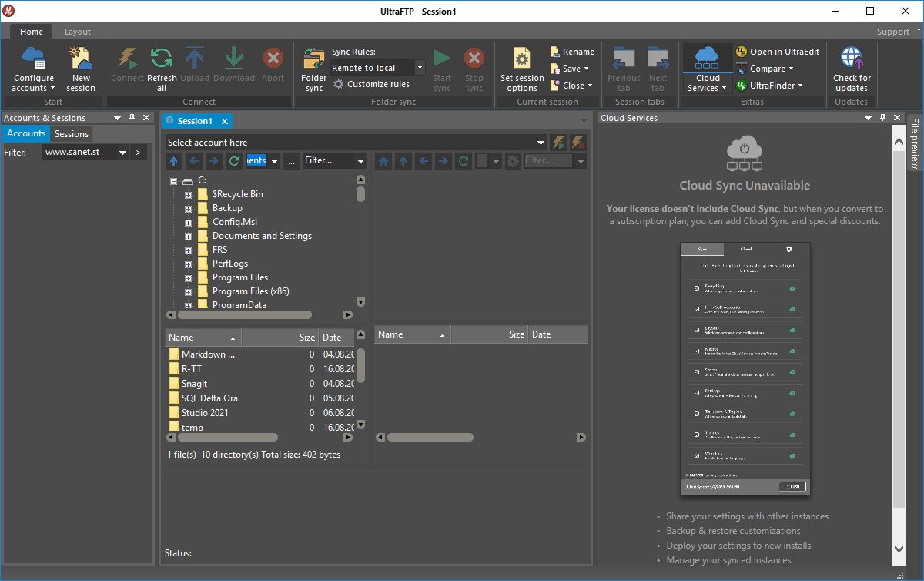This screenshot has height=581, width=924.
Task: Go to Previous tab
Action: click(x=624, y=69)
